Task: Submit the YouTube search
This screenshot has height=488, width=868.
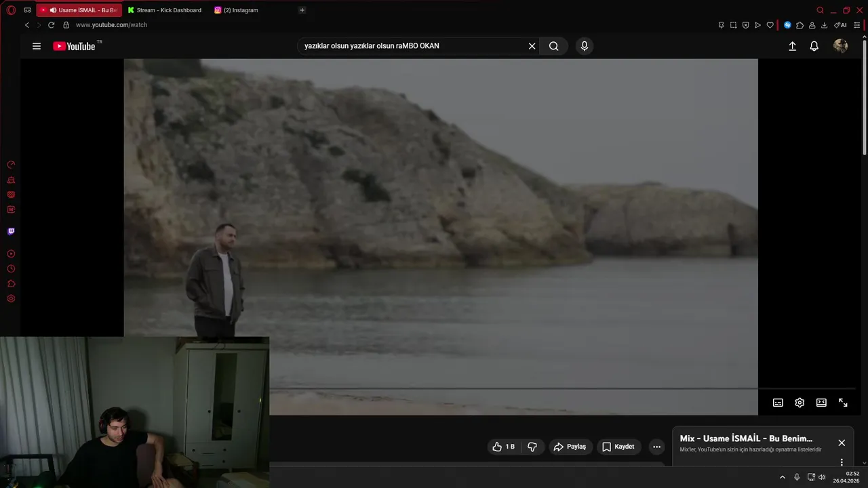Action: 554,46
